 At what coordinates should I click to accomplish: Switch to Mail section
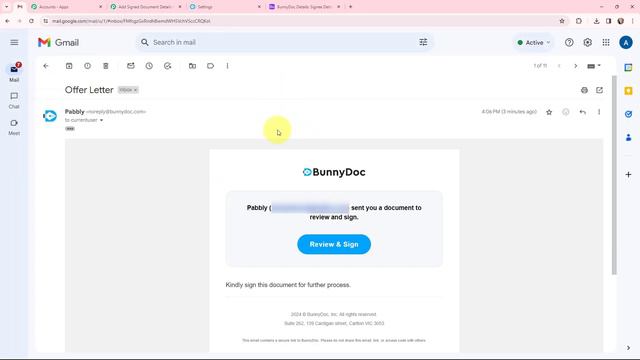tap(14, 73)
